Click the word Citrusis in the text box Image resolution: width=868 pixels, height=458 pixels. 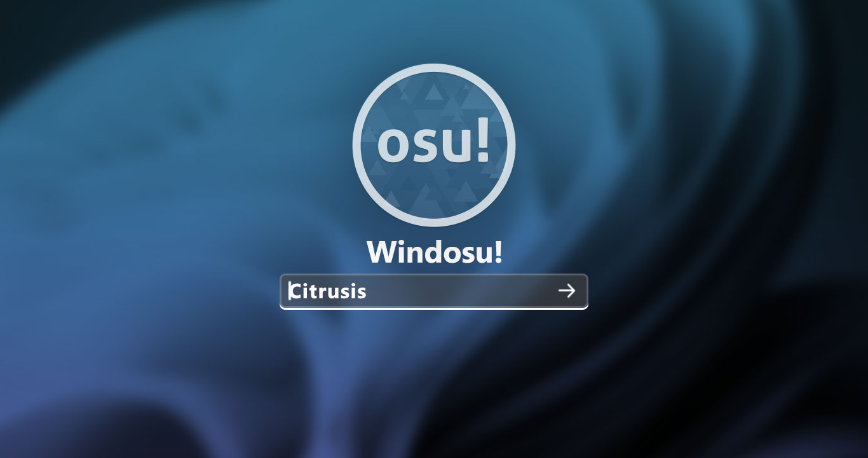click(x=328, y=291)
